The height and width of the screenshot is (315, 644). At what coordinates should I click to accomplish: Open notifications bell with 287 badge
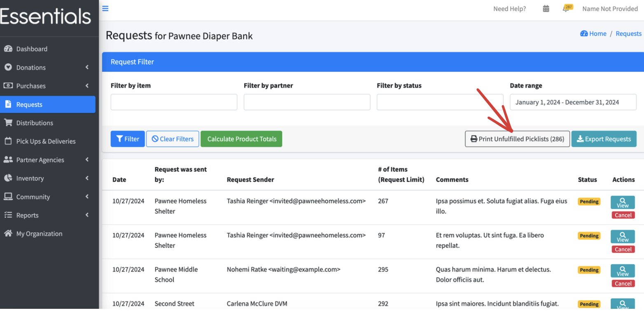click(x=568, y=8)
